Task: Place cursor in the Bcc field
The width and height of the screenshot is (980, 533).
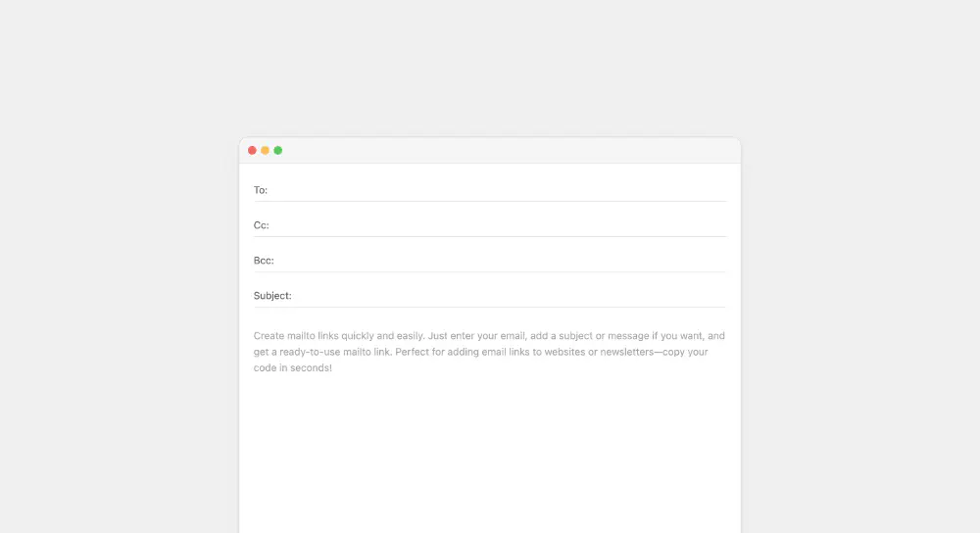Action: 500,261
